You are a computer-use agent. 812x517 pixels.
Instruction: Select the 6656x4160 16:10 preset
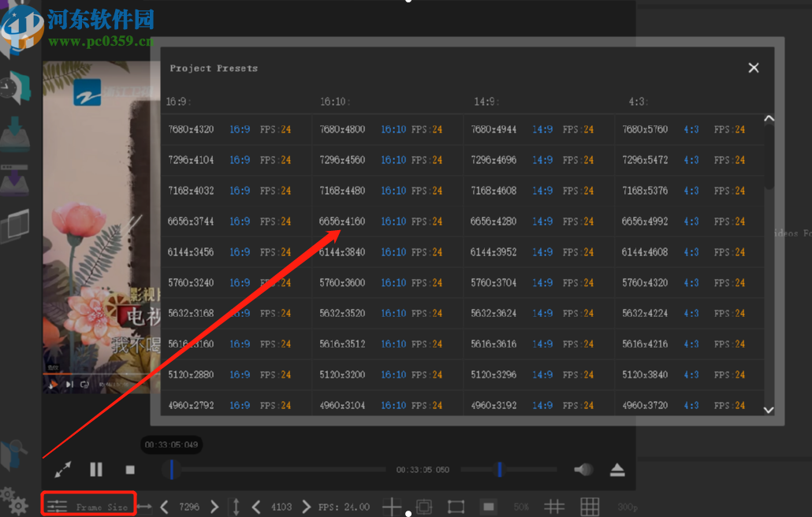342,221
